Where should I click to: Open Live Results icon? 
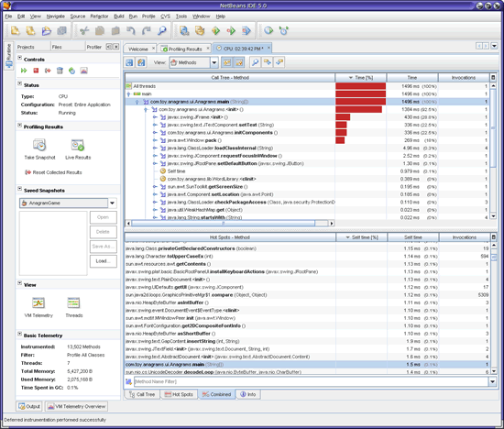[78, 145]
